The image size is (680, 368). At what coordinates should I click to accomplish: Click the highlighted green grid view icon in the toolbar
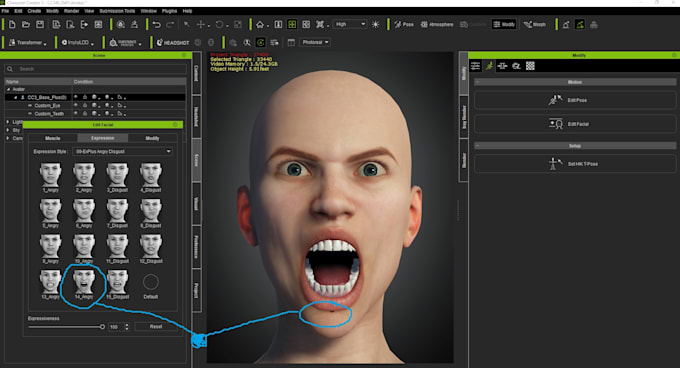tap(292, 24)
